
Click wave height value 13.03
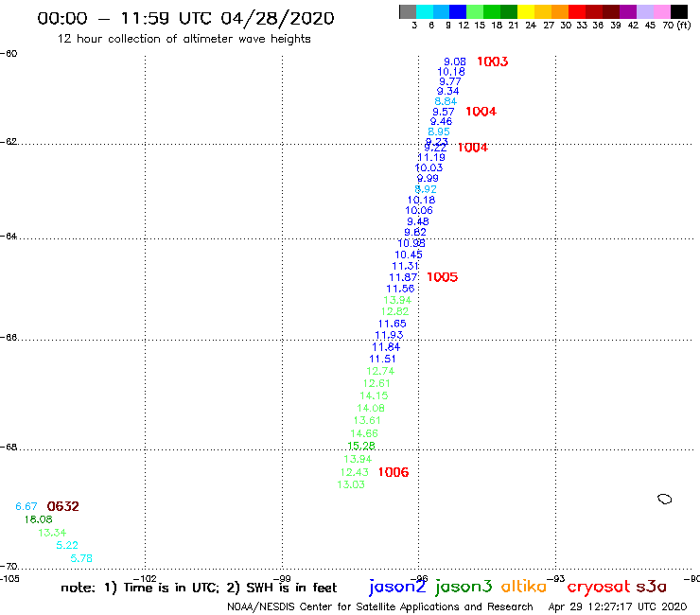click(x=351, y=485)
